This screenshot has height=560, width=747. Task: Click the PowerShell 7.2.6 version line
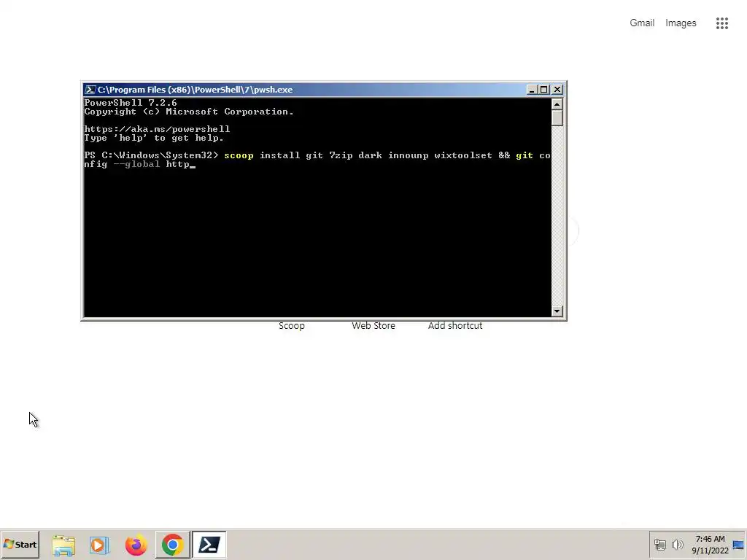pos(130,102)
